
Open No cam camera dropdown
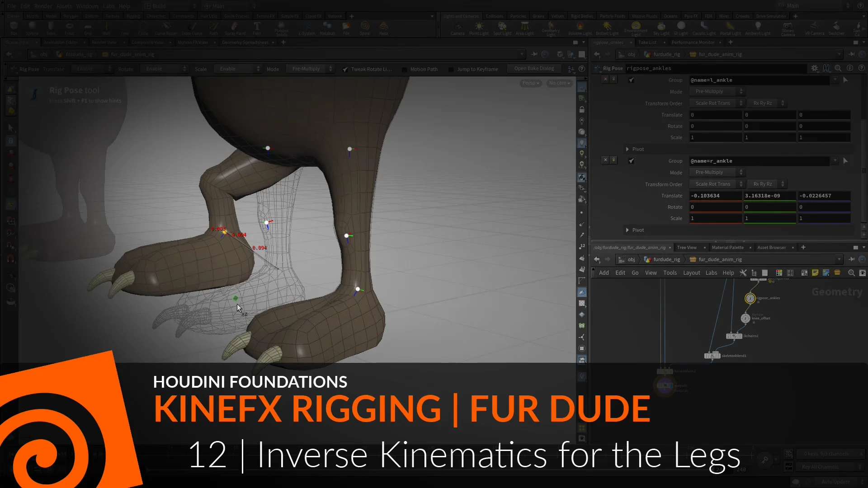click(559, 83)
